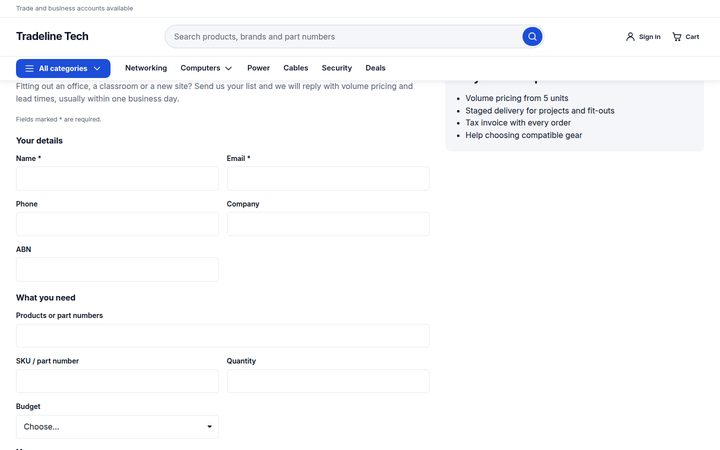
Task: Click 'Staged delivery for projects and fit-outs' bullet
Action: click(540, 111)
